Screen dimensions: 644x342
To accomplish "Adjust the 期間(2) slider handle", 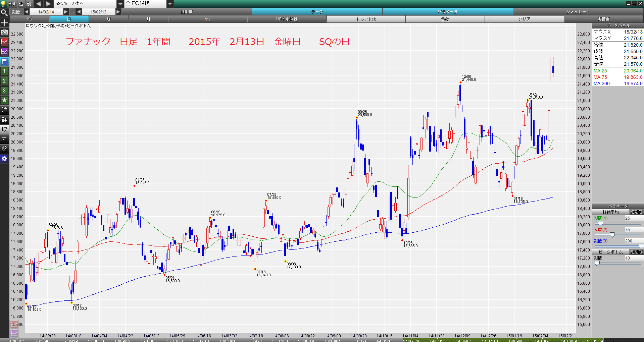I will pos(612,235).
